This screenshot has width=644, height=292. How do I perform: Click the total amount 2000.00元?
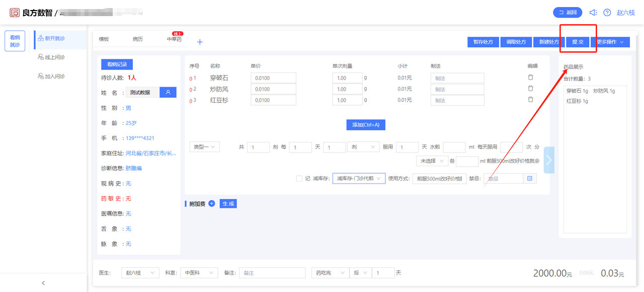point(552,273)
